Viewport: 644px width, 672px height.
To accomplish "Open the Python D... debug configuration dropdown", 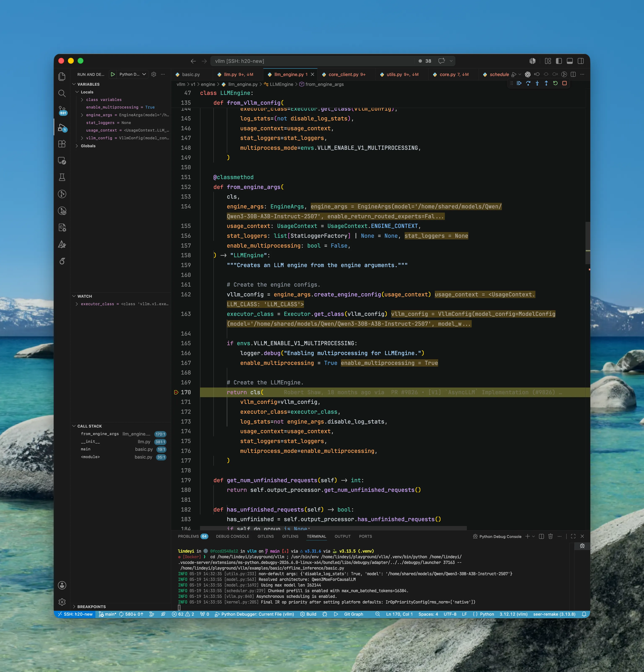I will coord(132,74).
